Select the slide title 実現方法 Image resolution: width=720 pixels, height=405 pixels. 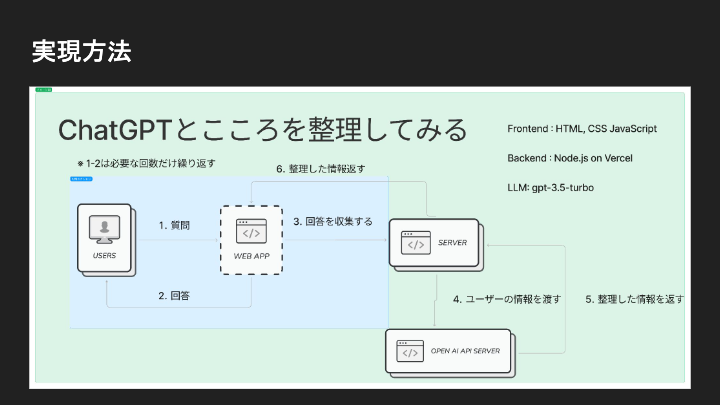(82, 51)
